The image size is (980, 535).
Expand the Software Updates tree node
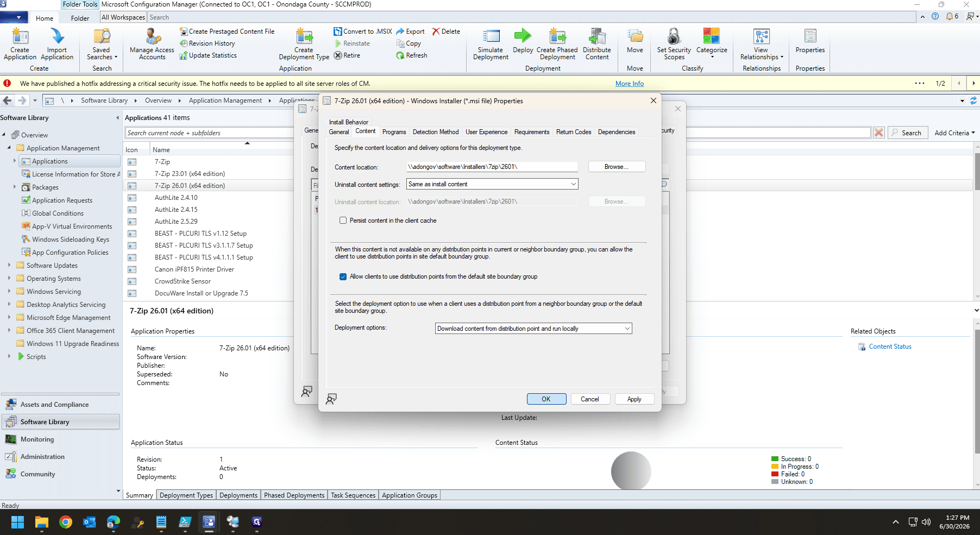(x=9, y=265)
